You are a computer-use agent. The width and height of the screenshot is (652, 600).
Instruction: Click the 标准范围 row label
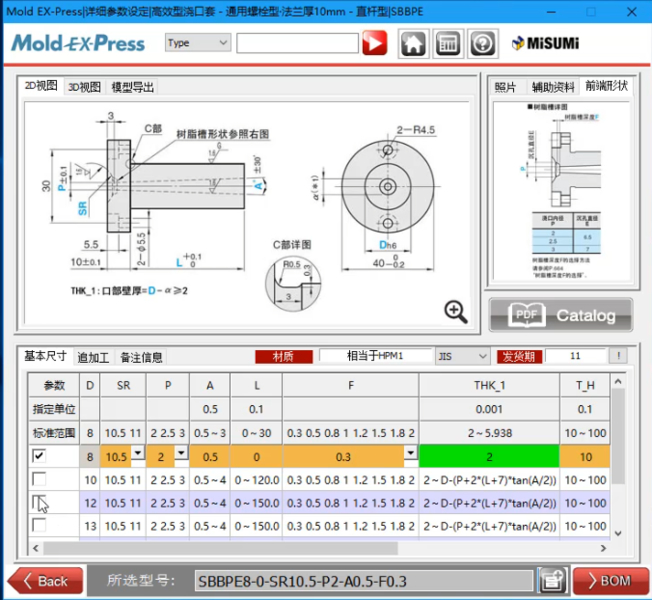coord(54,433)
